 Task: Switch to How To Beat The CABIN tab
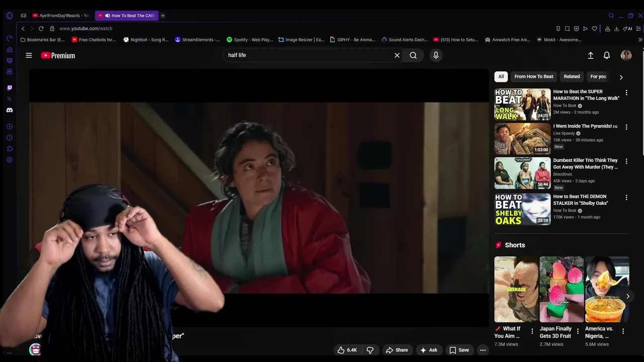point(127,16)
